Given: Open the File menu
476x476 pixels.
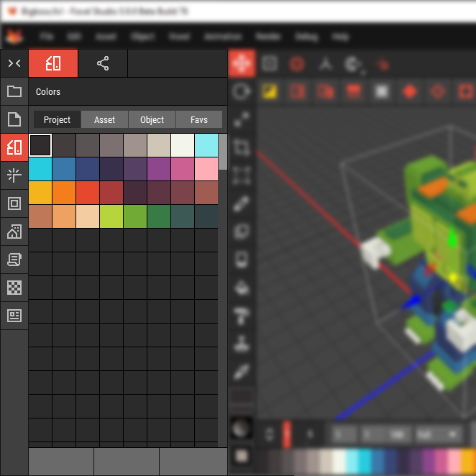Looking at the screenshot, I should (47, 37).
